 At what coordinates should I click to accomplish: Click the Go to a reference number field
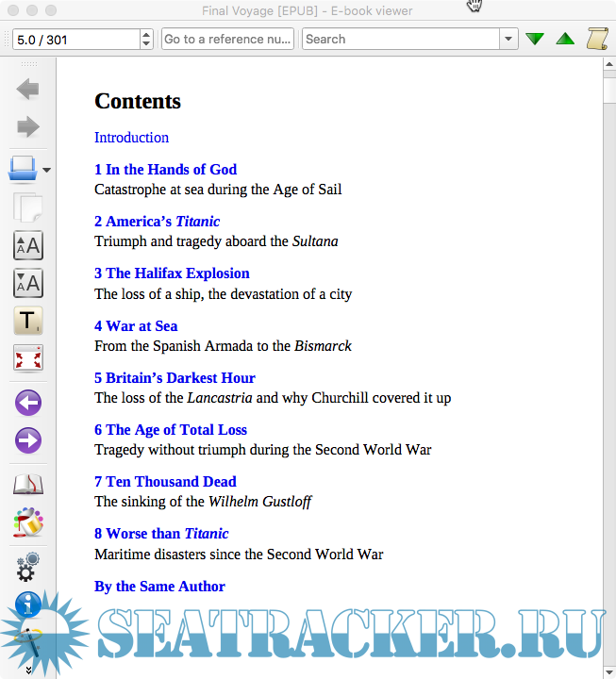coord(227,39)
